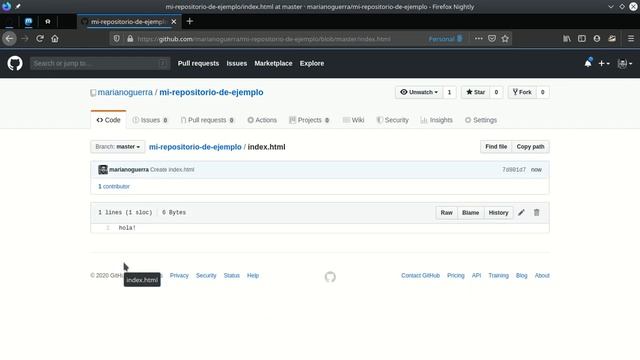Open the API footer link
Screen dimensions: 640x360
pos(476,276)
